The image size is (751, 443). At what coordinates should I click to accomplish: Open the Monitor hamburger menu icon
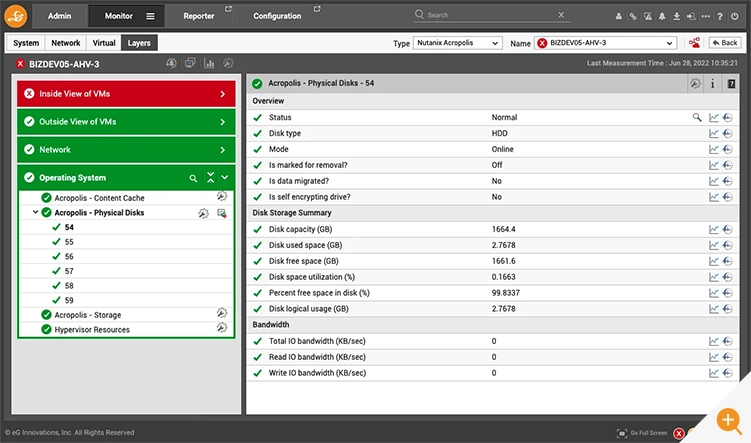pos(150,16)
